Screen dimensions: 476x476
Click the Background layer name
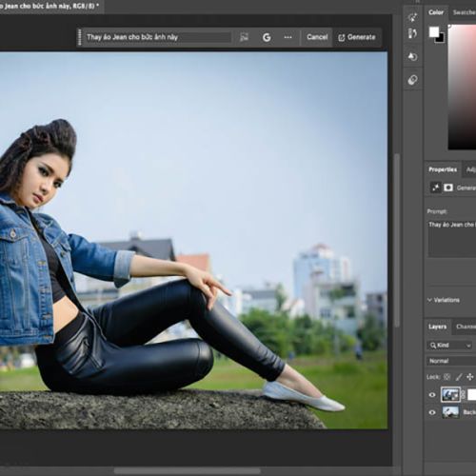coord(469,412)
